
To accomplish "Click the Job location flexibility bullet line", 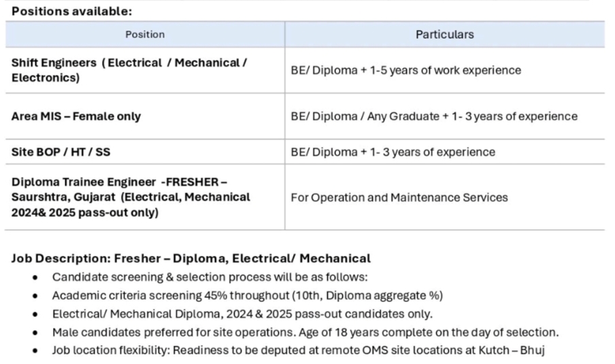I will click(x=299, y=350).
